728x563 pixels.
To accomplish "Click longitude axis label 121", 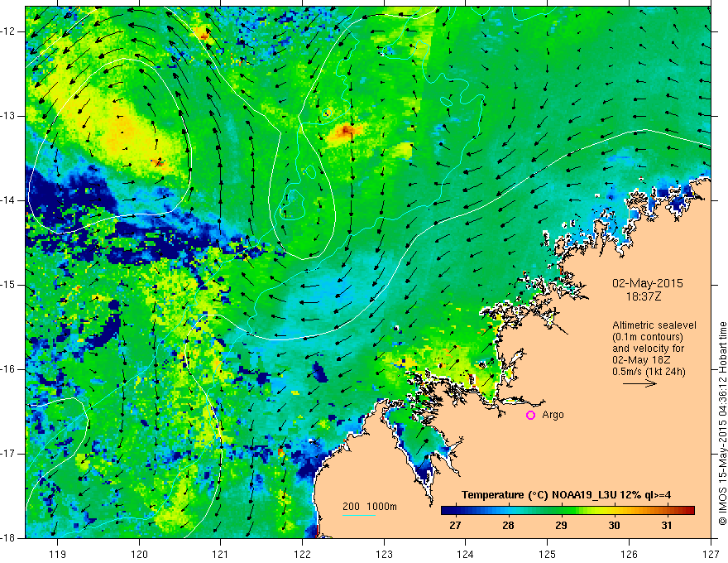I will point(220,554).
